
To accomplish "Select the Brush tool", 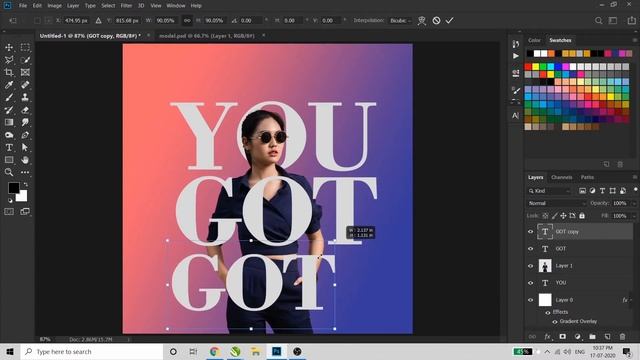I will click(x=9, y=98).
